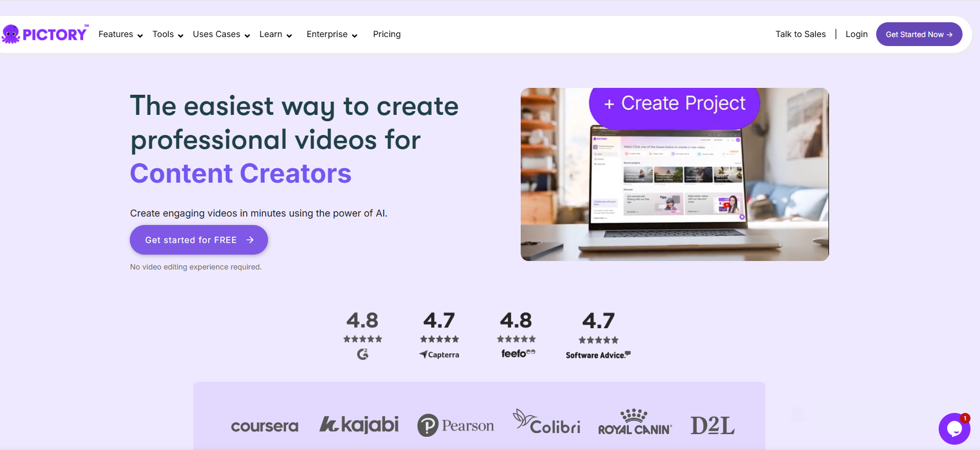The image size is (980, 450).
Task: Click the star rating above Capterra
Action: tap(440, 339)
